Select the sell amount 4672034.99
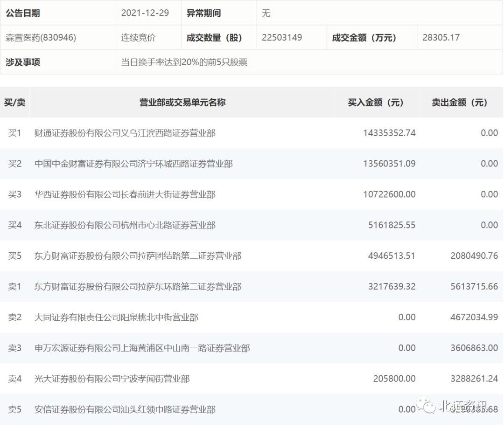Image resolution: width=504 pixels, height=428 pixels. (474, 317)
